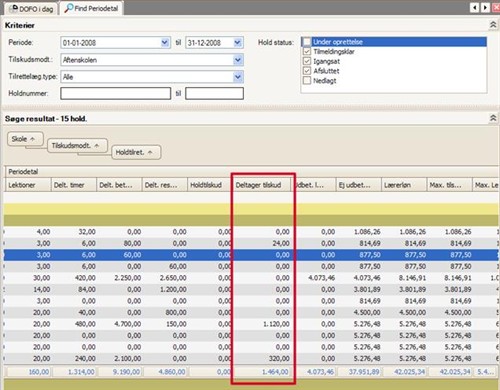Click the tab scroll right arrow
Screen dimensions: 500x390
click(485, 7)
